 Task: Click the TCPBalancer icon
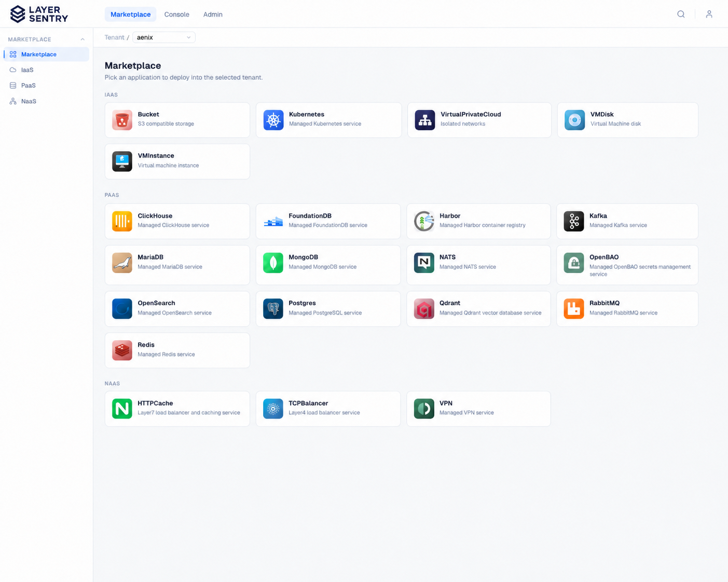pyautogui.click(x=273, y=409)
